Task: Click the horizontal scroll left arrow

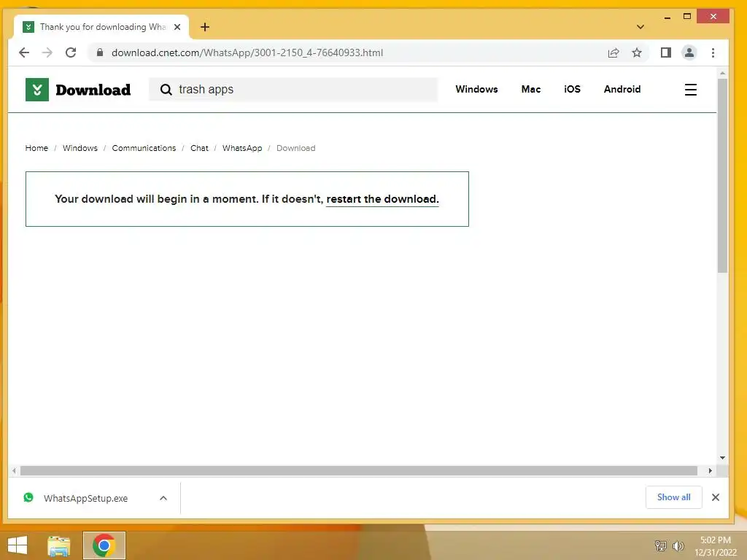Action: pyautogui.click(x=14, y=471)
